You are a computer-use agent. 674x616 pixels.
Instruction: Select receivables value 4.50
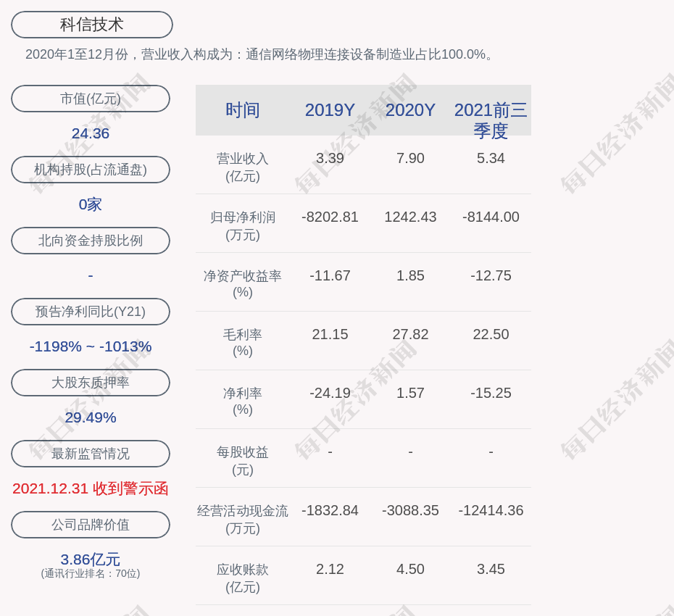[410, 569]
